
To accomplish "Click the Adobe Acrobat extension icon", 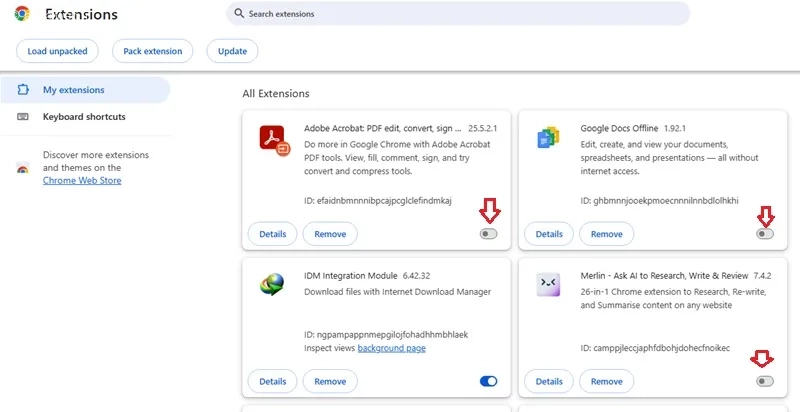I will 274,140.
